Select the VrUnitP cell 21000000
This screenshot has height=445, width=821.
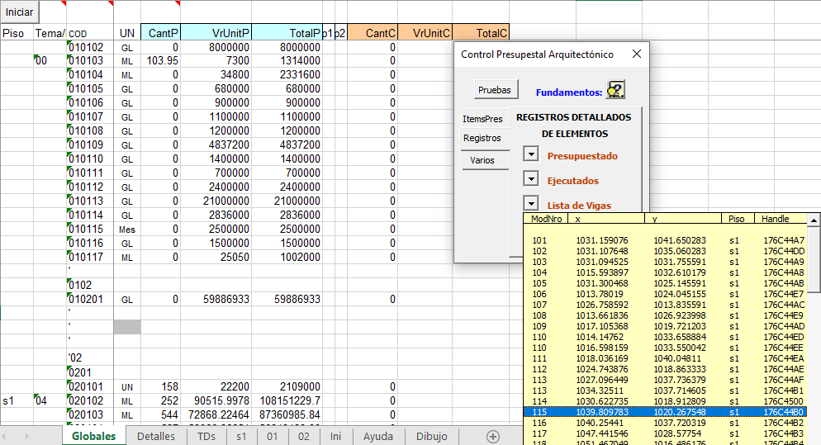(216, 201)
